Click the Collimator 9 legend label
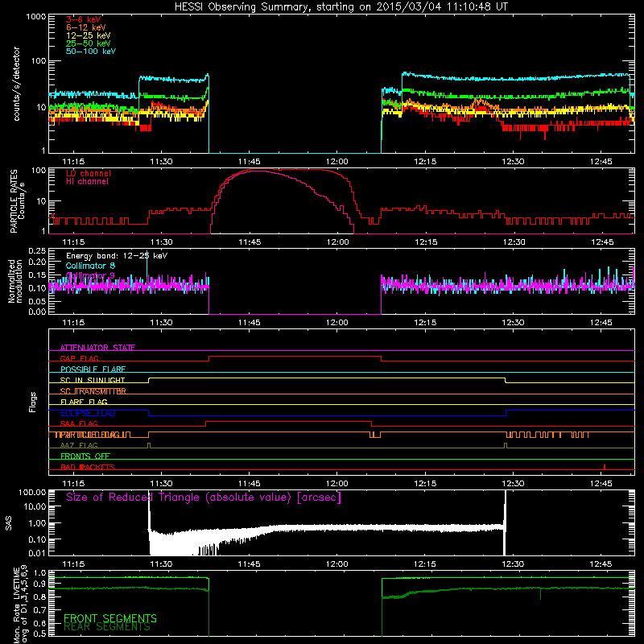This screenshot has height=644, width=644. (x=90, y=275)
